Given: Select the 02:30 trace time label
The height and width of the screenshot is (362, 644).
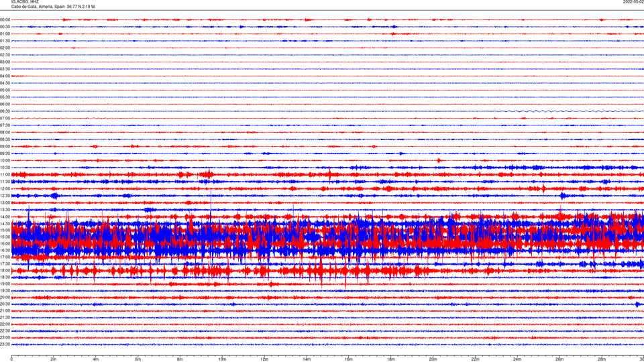Looking at the screenshot, I should coord(5,55).
